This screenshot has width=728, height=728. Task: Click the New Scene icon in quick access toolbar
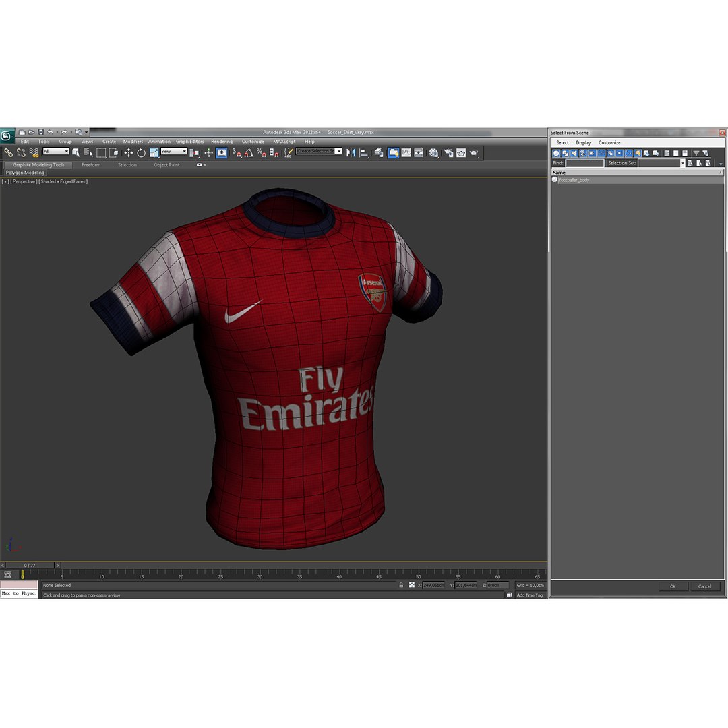tap(22, 132)
